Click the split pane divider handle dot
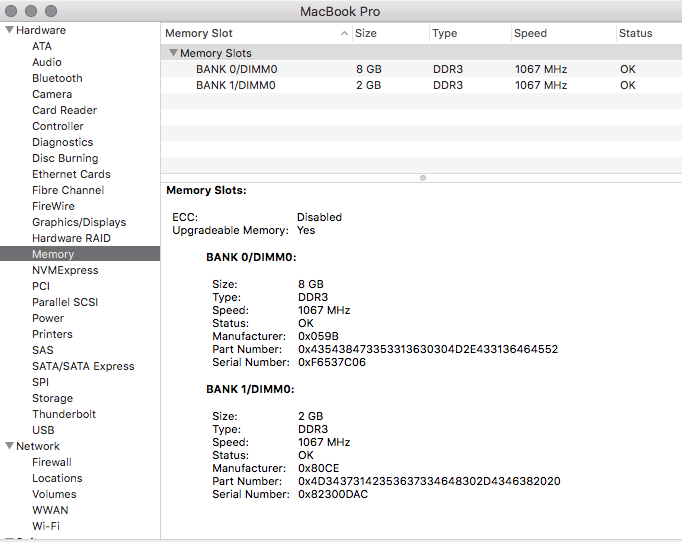682x542 pixels. [x=423, y=178]
